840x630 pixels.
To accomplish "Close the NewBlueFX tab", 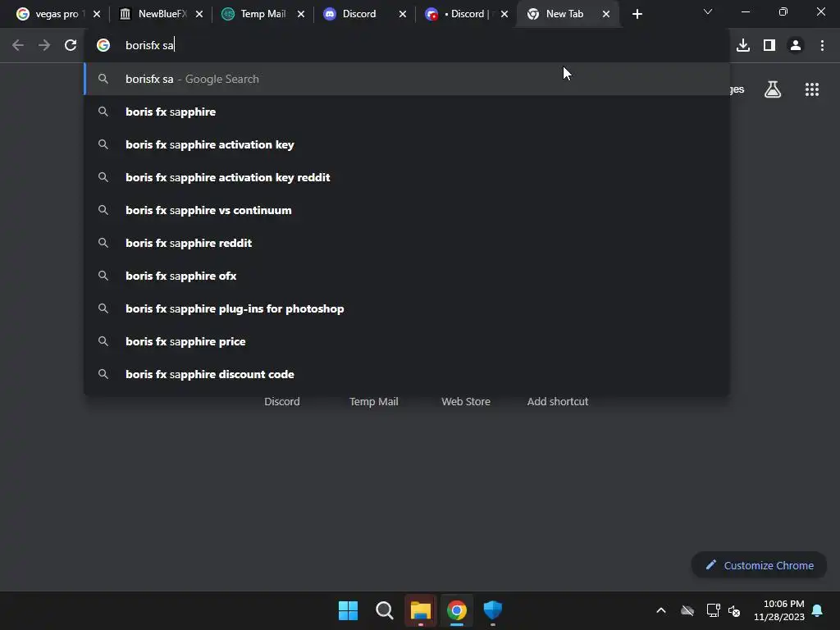I will pyautogui.click(x=199, y=14).
